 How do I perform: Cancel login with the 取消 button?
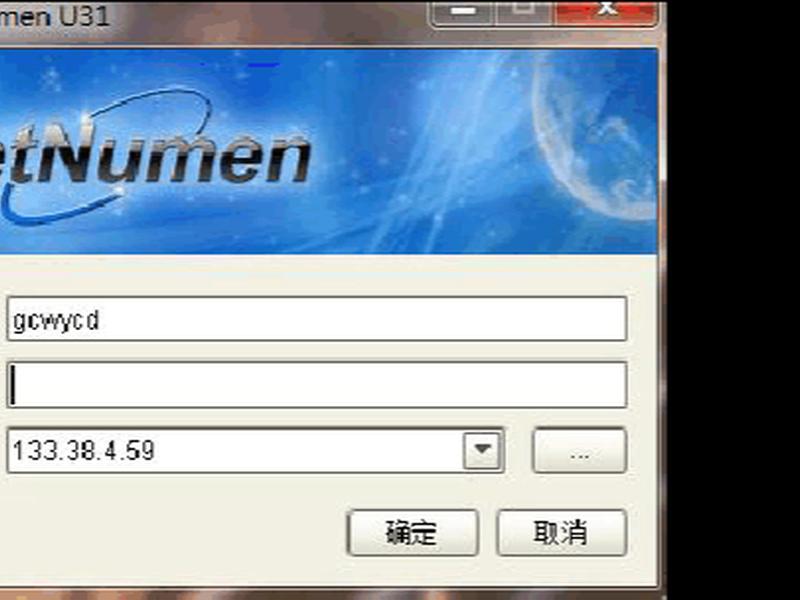561,532
